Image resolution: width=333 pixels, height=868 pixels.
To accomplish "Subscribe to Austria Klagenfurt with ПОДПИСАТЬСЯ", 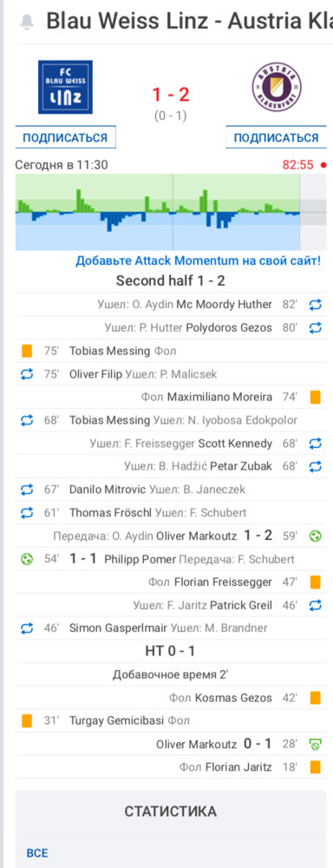I will tap(276, 137).
